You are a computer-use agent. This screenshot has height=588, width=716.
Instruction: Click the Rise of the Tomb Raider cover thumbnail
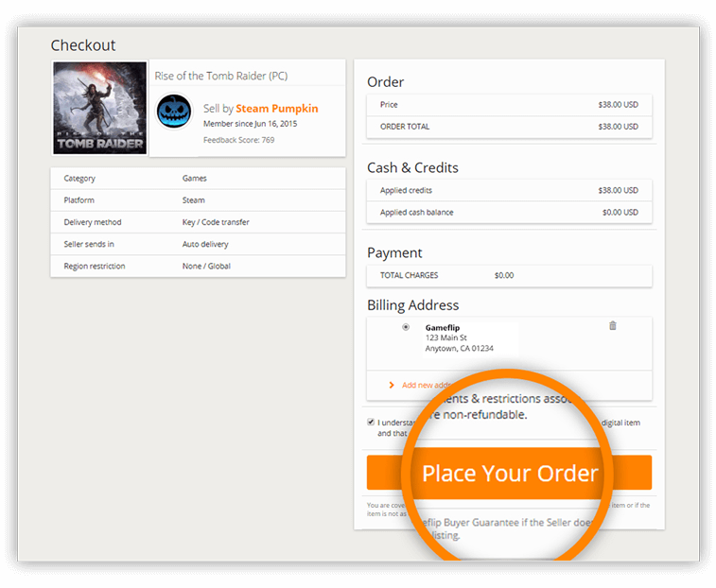(x=100, y=108)
